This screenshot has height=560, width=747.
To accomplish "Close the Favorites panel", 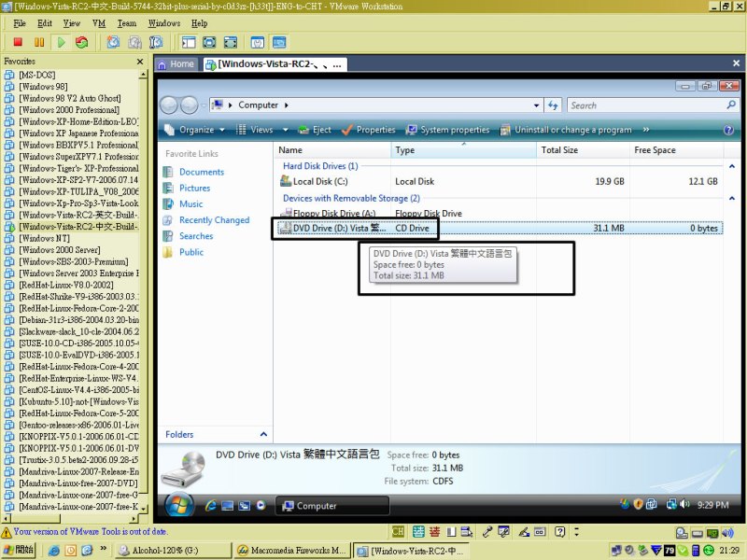I will 139,62.
